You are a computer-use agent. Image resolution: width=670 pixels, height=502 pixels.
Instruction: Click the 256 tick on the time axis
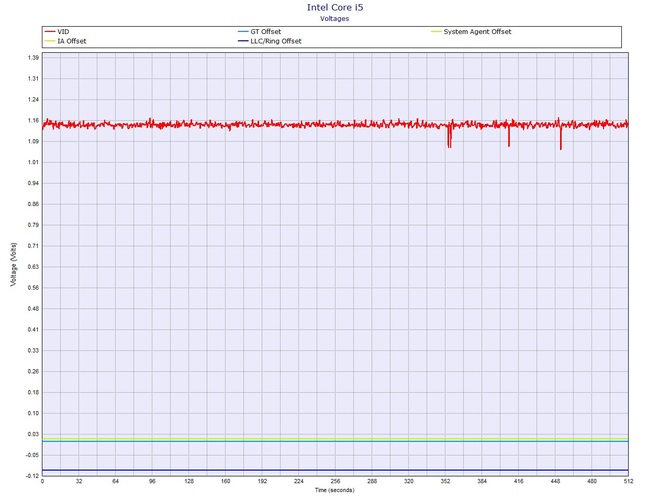[x=335, y=481]
